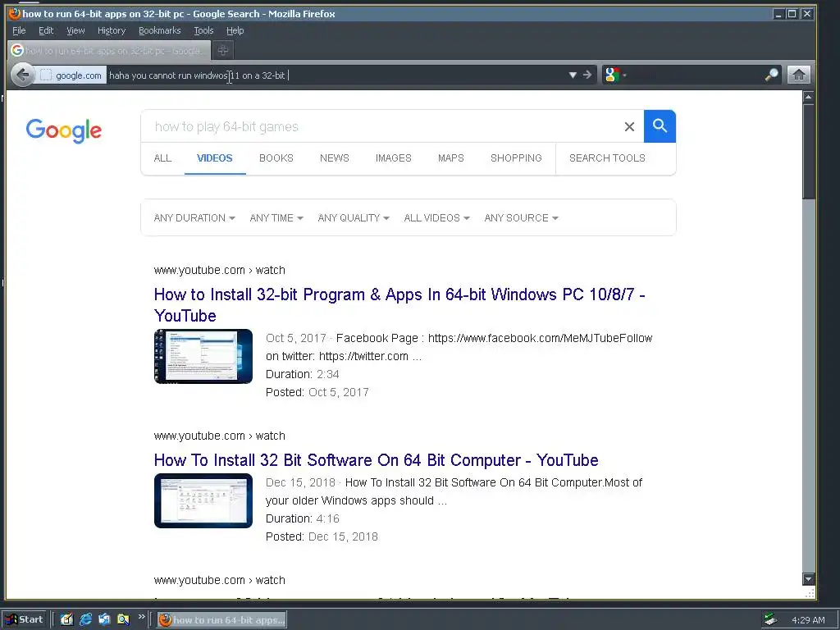Click 'Duration: 2:34' text

click(x=302, y=374)
